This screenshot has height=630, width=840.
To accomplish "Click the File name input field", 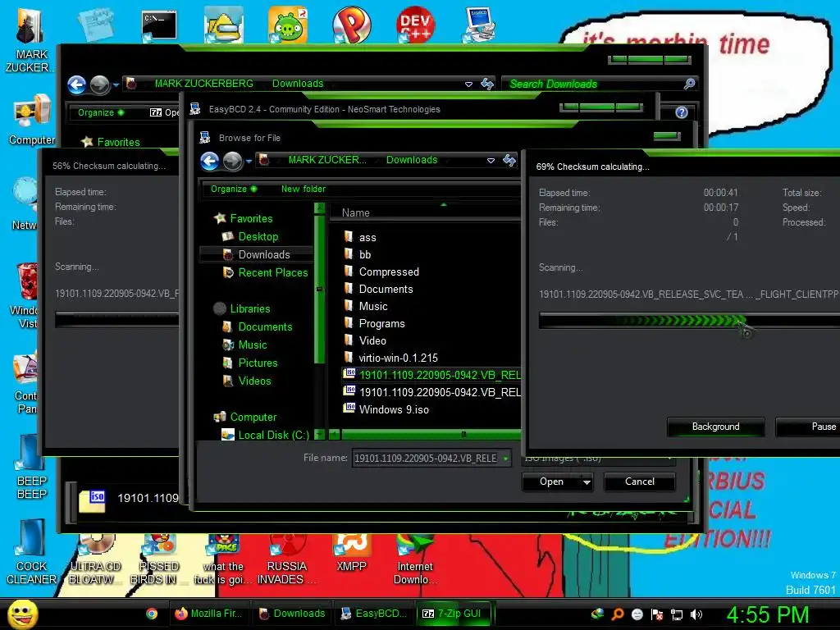I will coord(426,459).
